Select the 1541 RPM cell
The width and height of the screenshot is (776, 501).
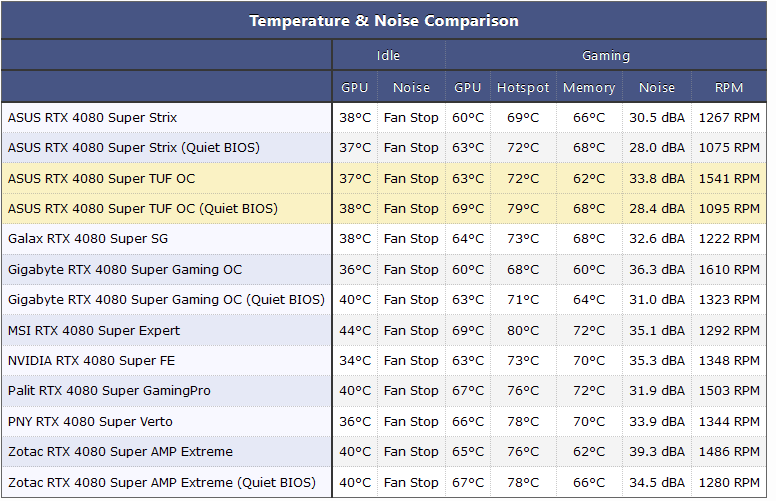tap(729, 179)
